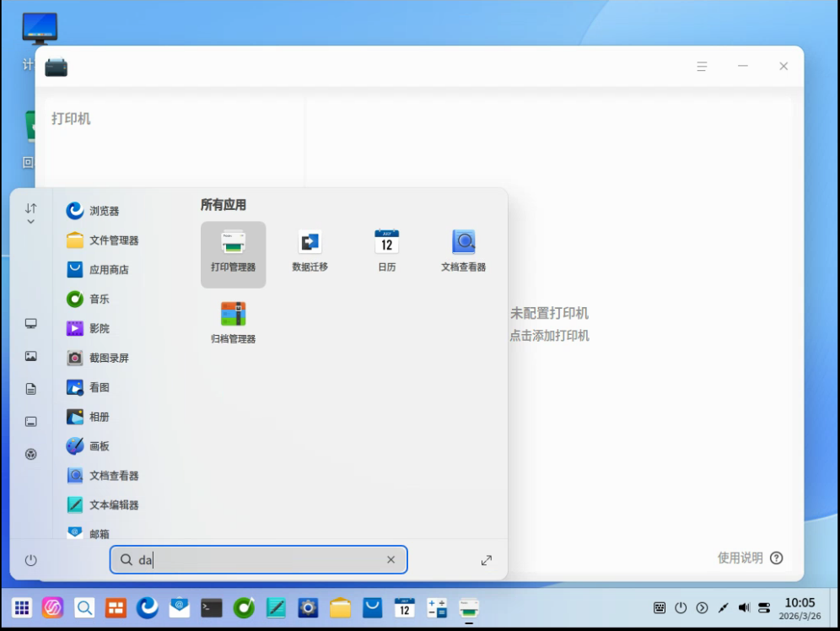Click the 所有应用 heading
The image size is (840, 631).
point(223,205)
